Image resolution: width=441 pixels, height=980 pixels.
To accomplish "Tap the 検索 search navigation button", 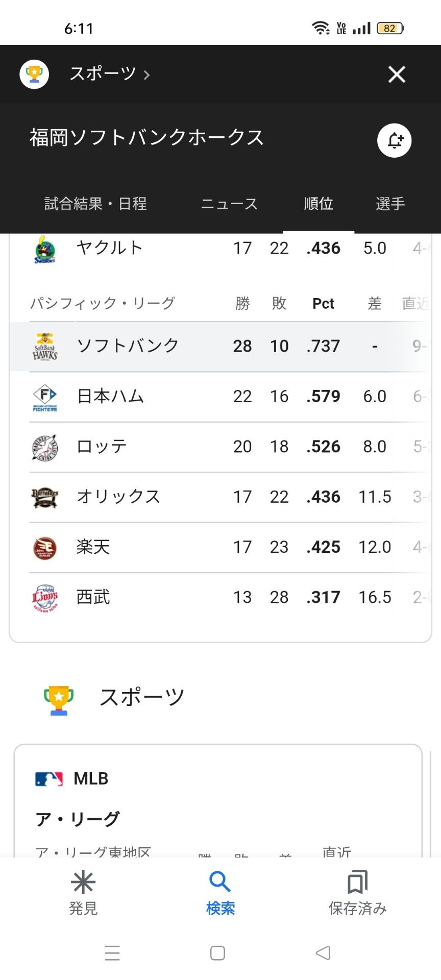I will point(220,893).
